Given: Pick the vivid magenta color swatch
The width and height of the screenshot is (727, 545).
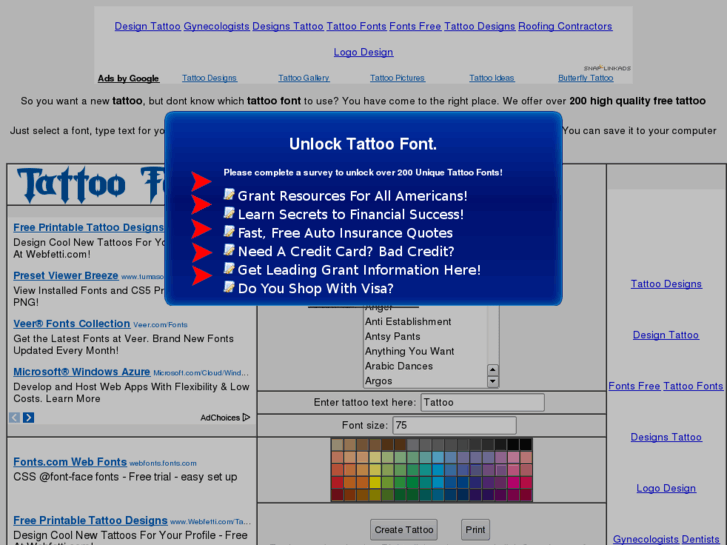Looking at the screenshot, I should coord(513,482).
